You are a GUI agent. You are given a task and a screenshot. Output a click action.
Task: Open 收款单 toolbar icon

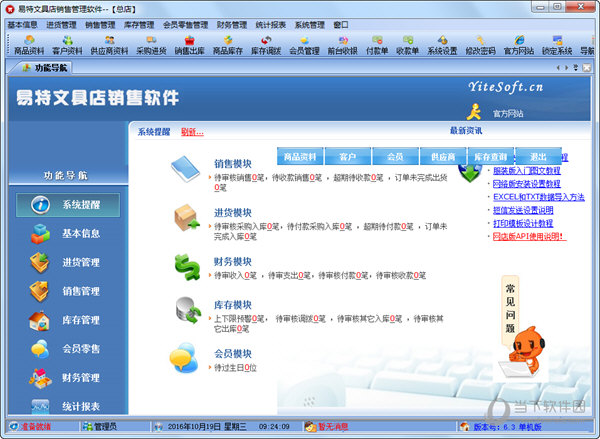click(408, 45)
